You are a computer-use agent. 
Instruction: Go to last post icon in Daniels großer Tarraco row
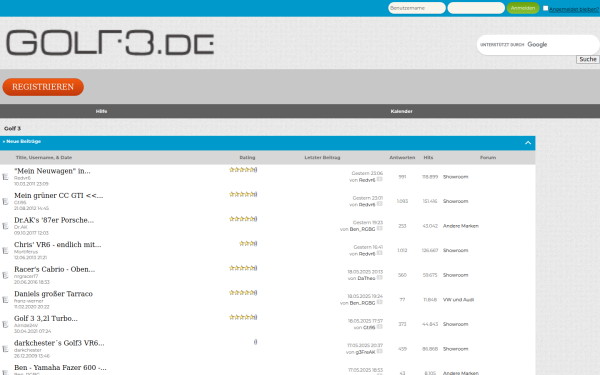click(380, 302)
